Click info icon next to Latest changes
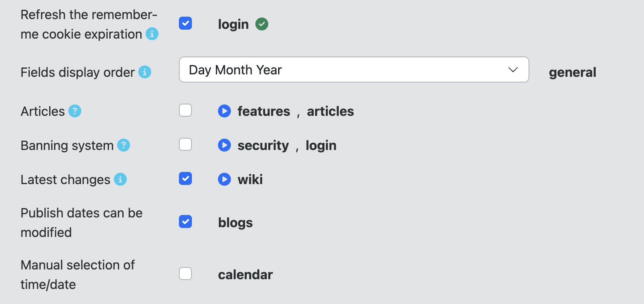 (120, 179)
